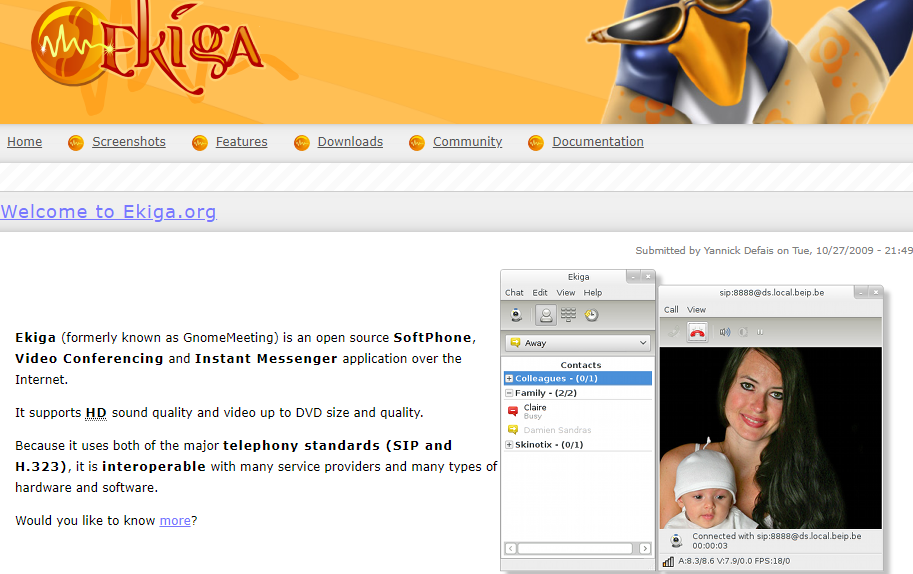Screen dimensions: 913x574
Task: Open the Features page link
Action: pyautogui.click(x=242, y=141)
